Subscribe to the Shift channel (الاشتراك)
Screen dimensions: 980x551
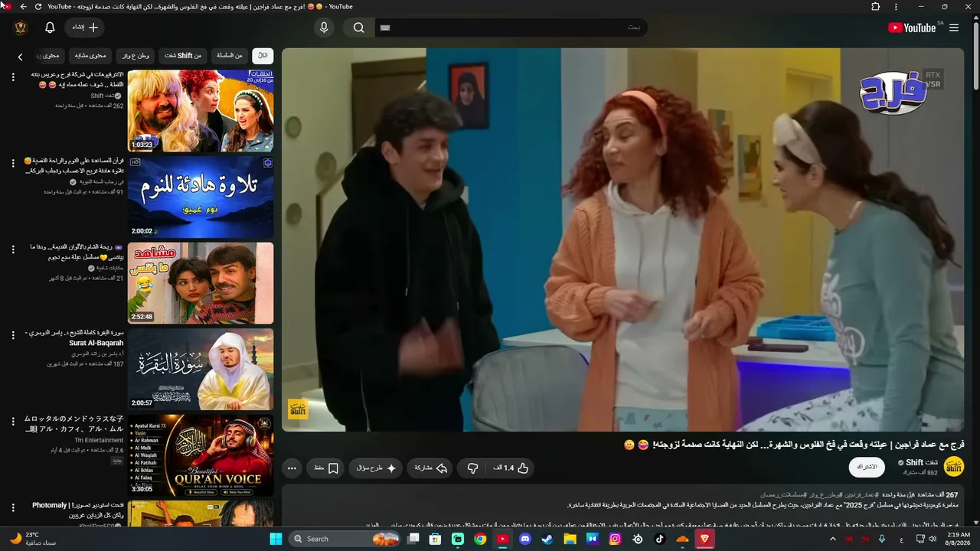click(x=867, y=467)
